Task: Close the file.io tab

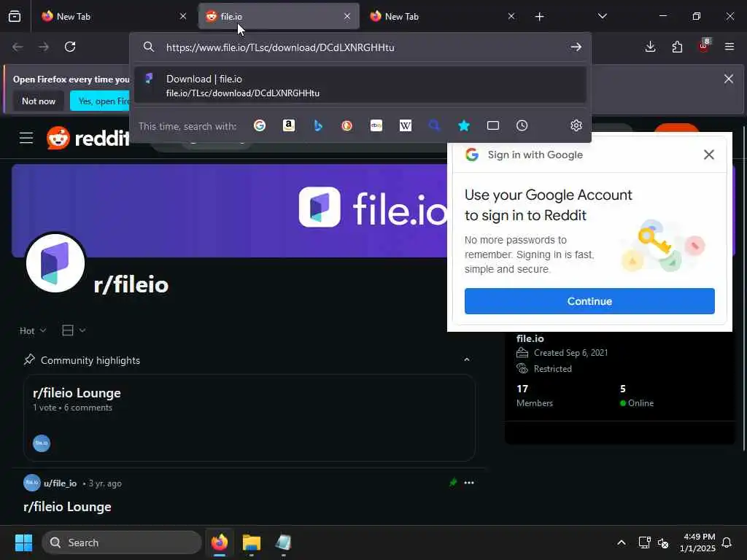Action: pyautogui.click(x=347, y=16)
